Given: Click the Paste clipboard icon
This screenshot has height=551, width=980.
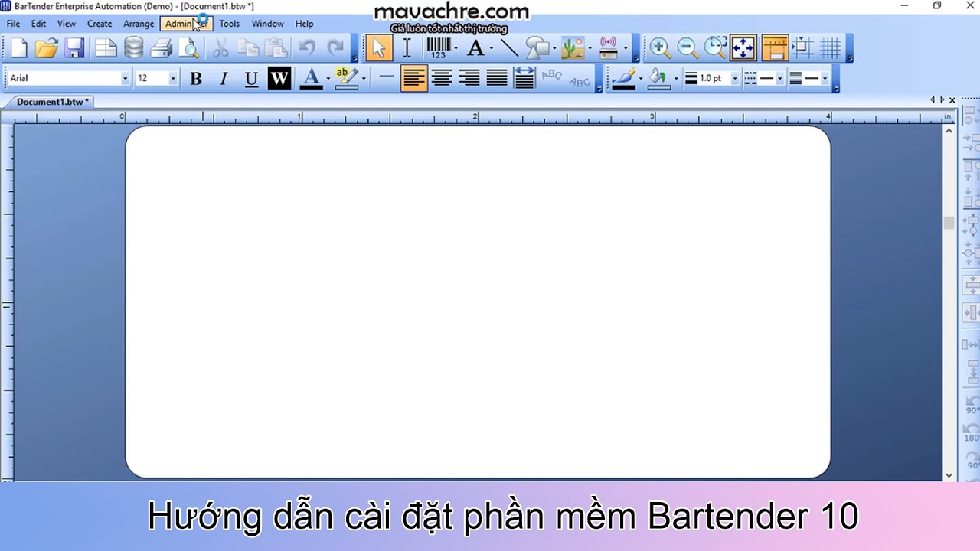Looking at the screenshot, I should tap(275, 48).
